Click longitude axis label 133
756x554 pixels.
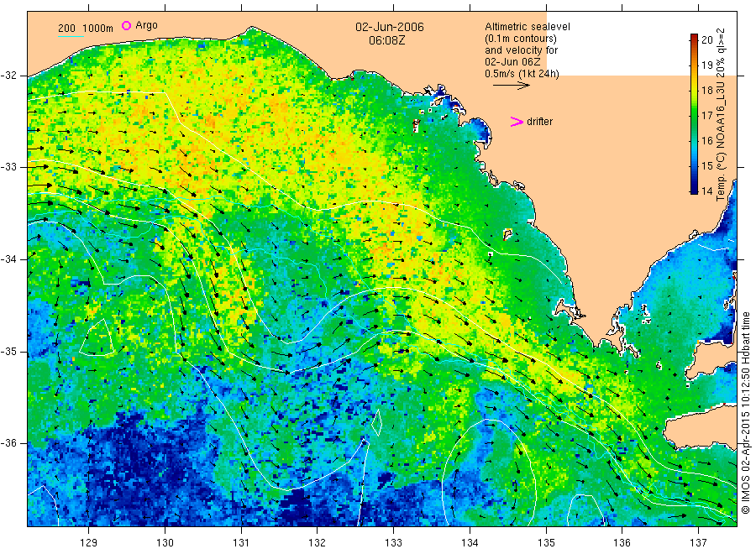[x=393, y=543]
